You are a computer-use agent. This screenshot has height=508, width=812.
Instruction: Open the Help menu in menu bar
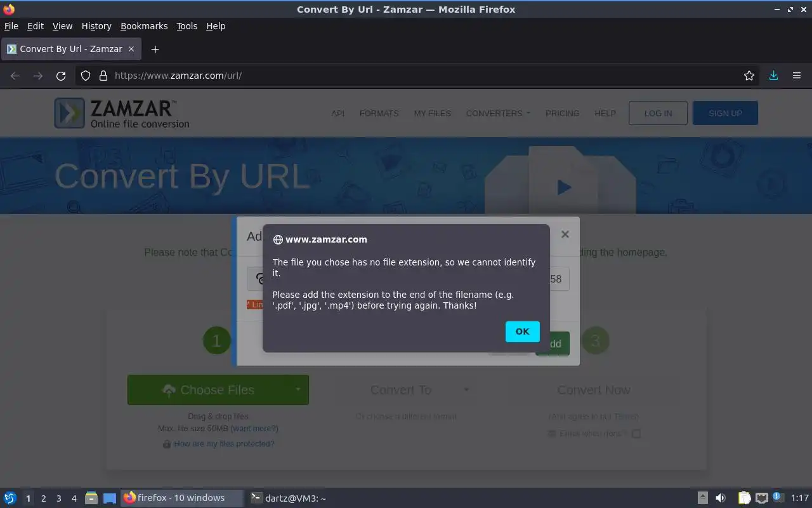click(216, 26)
